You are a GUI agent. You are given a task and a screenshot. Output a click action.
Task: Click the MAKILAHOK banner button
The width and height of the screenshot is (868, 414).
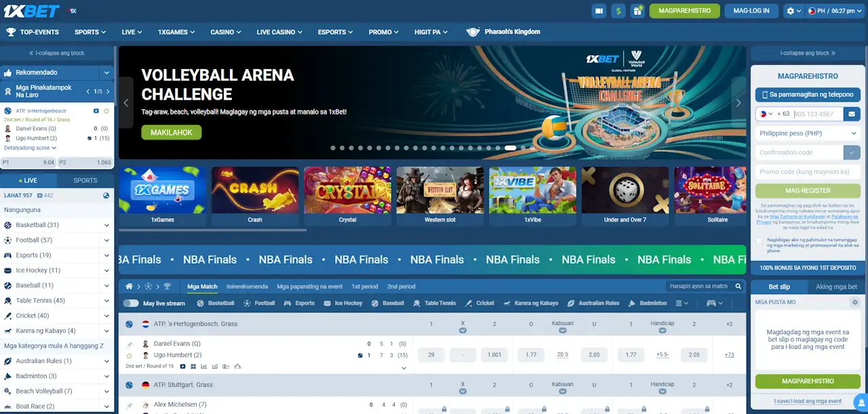tap(172, 132)
